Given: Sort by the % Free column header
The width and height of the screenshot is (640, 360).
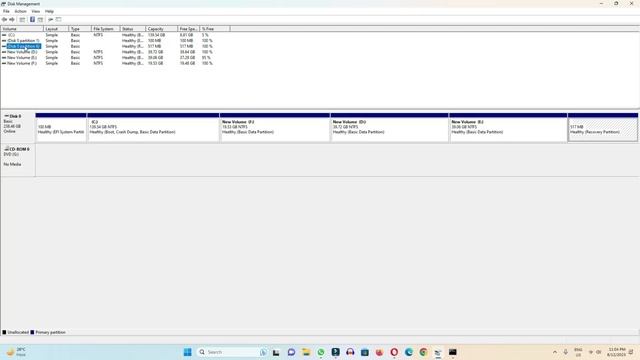Looking at the screenshot, I should (x=215, y=29).
